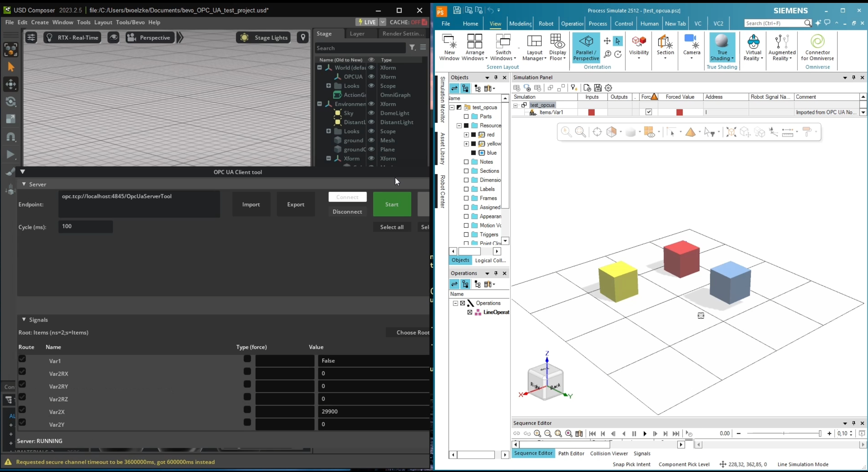Click the Stage Search field
This screenshot has height=472, width=868.
point(360,48)
